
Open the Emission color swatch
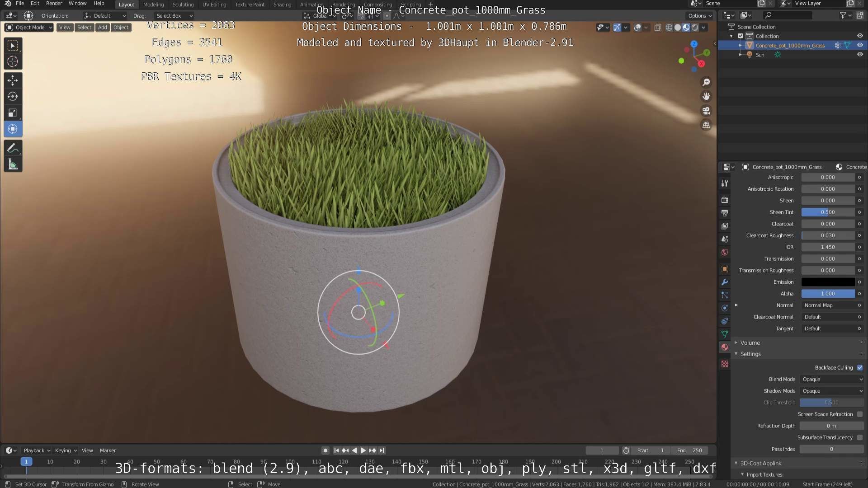[828, 282]
